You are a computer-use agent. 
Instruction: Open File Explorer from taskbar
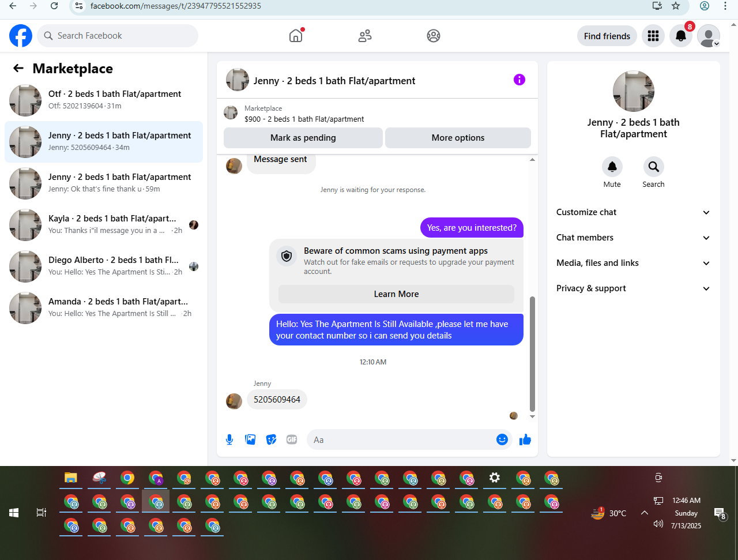tap(71, 478)
